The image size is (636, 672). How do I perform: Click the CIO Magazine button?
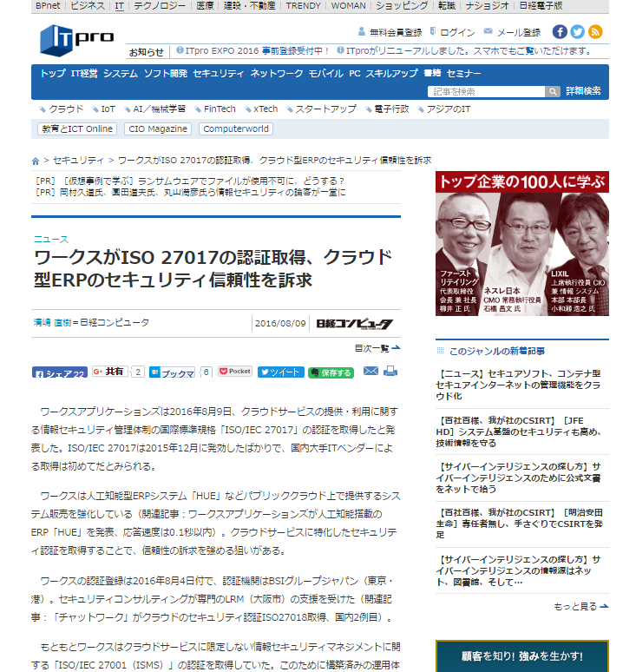pos(158,128)
